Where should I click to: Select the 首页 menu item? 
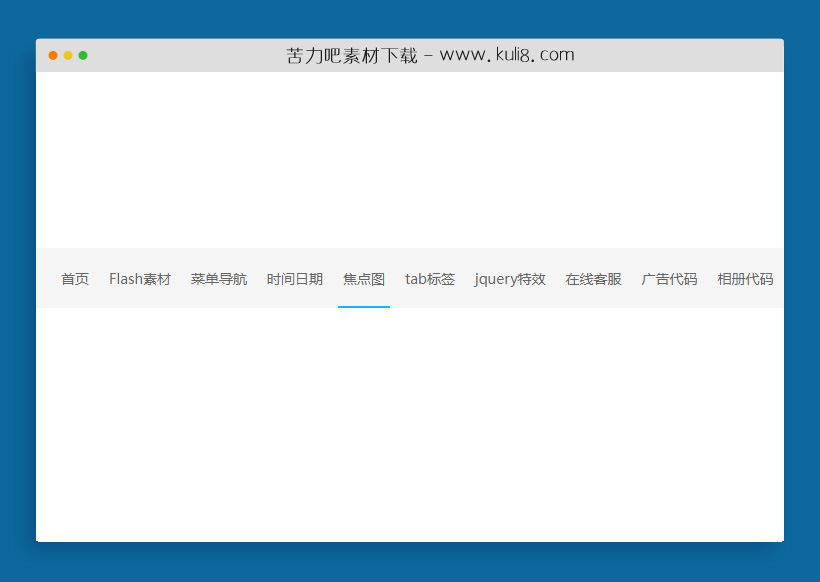[74, 279]
